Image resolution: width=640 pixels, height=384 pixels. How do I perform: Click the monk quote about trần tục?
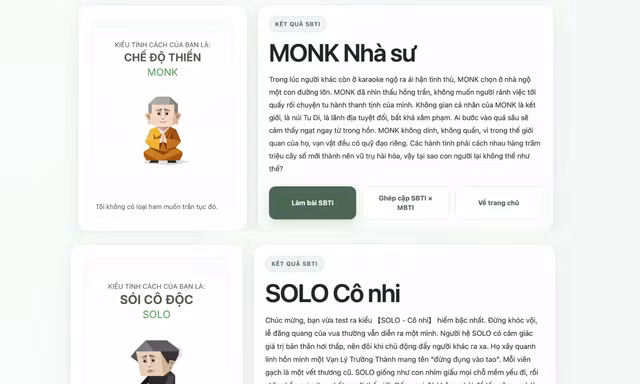click(157, 206)
